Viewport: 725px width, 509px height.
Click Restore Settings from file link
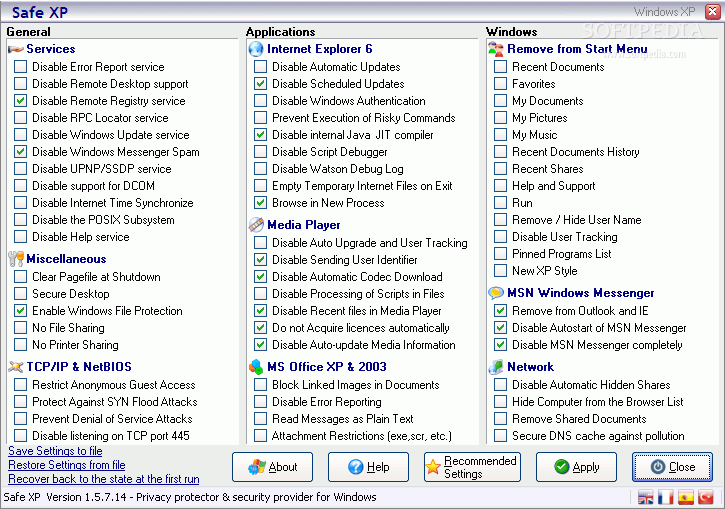(x=67, y=465)
